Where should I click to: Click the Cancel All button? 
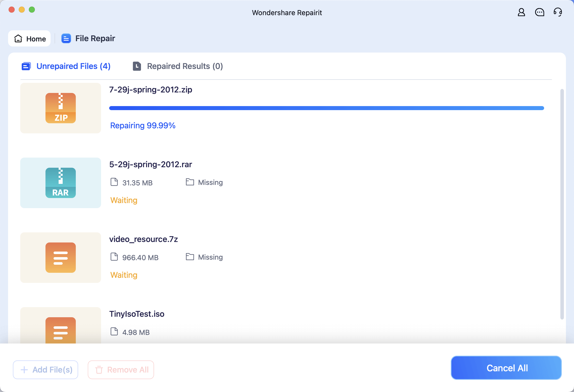(x=506, y=368)
